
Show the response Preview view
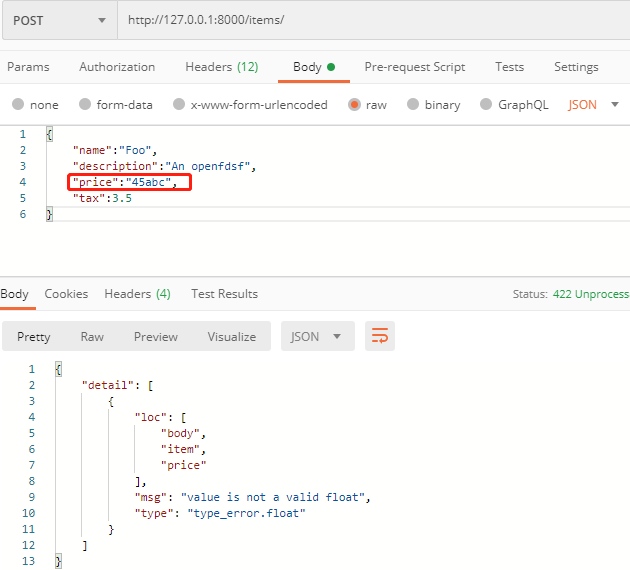pos(156,337)
